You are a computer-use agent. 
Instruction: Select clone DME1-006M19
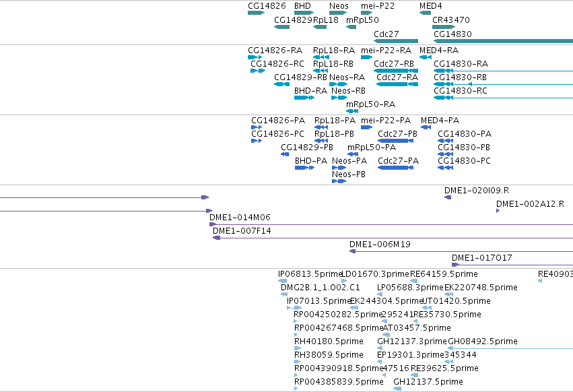tap(461, 252)
